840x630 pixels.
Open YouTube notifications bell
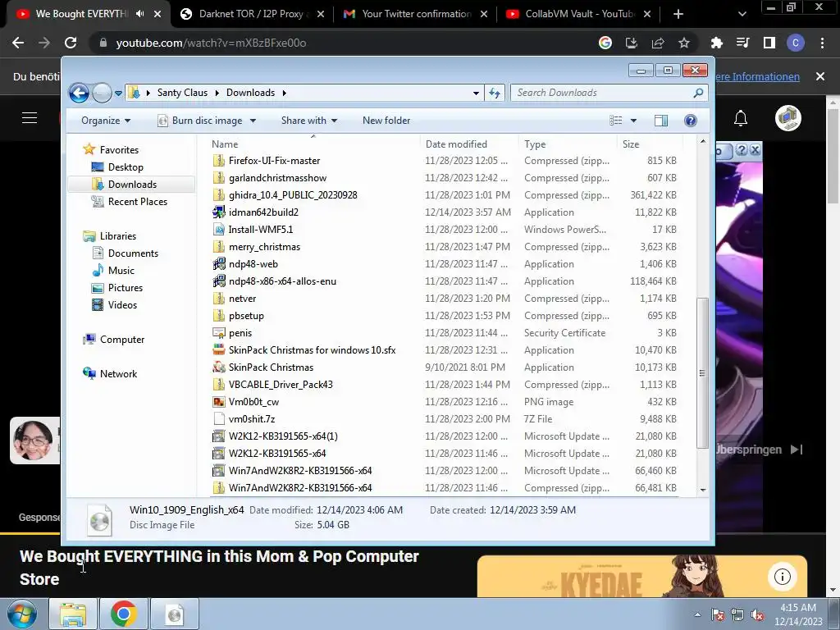[741, 118]
